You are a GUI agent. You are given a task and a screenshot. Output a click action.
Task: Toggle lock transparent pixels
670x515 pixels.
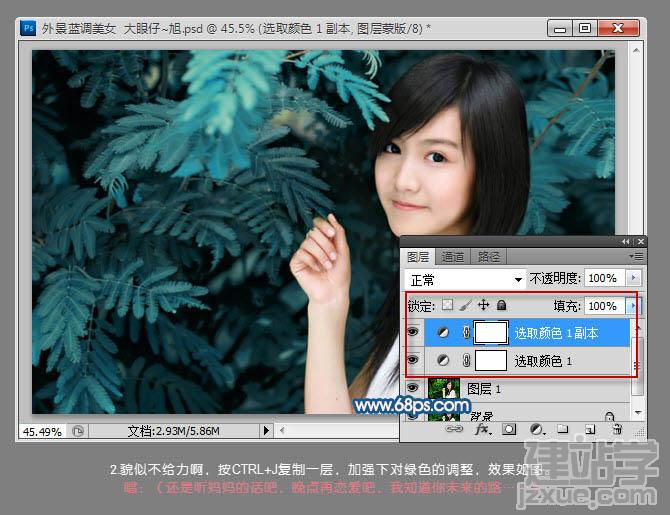click(x=447, y=305)
